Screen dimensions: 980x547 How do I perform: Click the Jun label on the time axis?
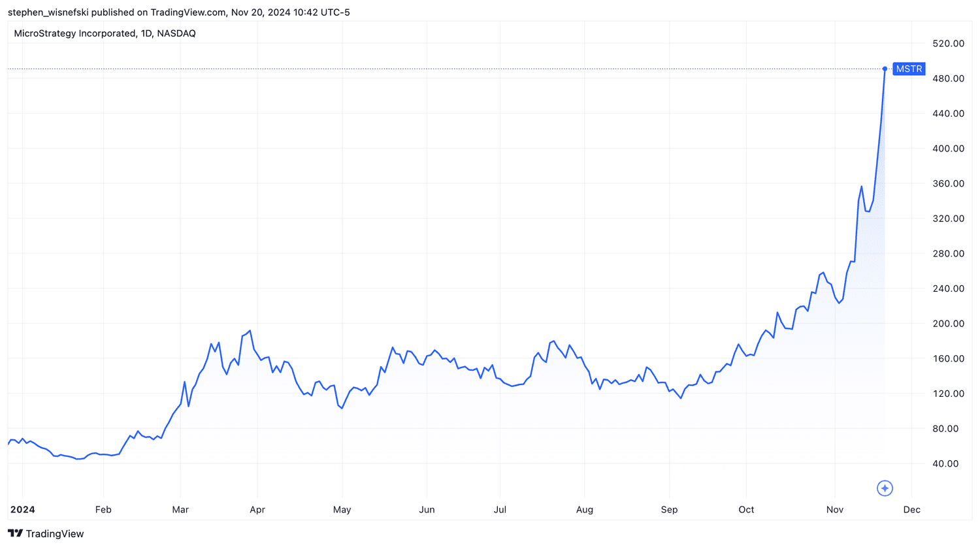coord(427,510)
